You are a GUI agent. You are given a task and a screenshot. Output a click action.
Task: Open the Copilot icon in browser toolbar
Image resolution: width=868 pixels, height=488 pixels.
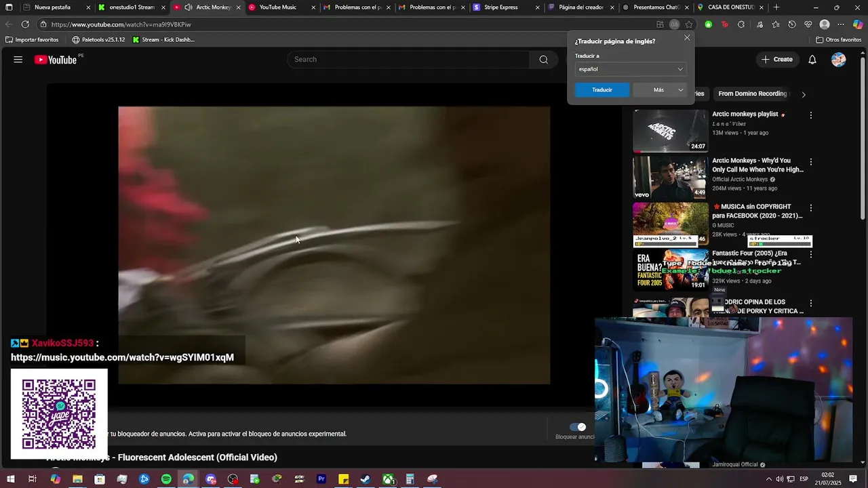858,24
